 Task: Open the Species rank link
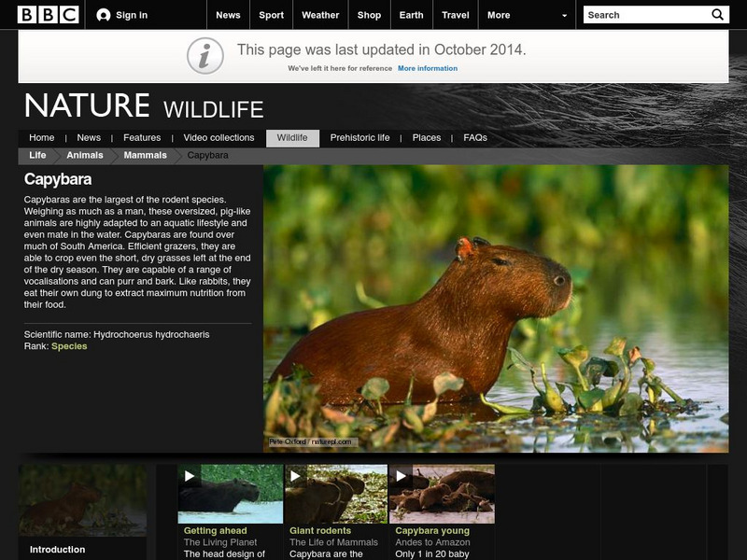[x=72, y=346]
